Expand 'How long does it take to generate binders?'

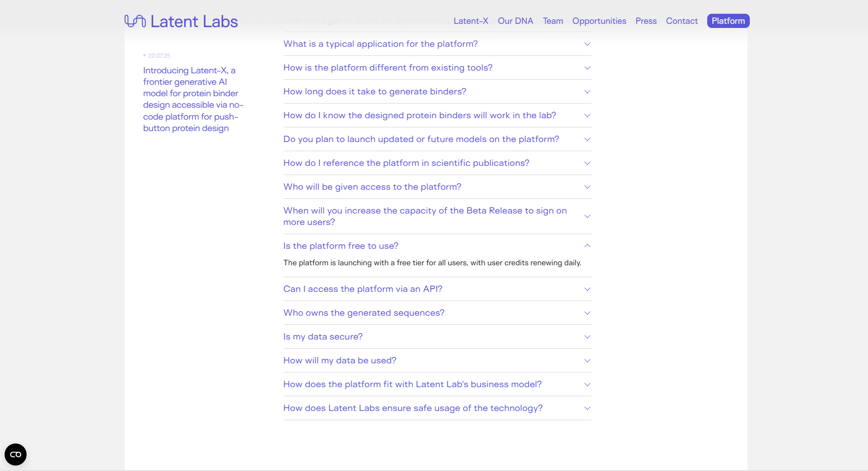(375, 92)
